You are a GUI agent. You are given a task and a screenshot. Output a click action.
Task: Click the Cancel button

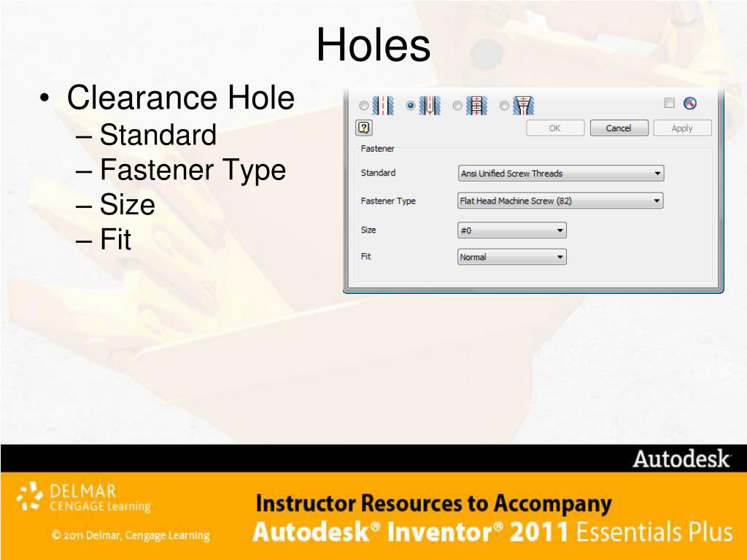click(619, 128)
